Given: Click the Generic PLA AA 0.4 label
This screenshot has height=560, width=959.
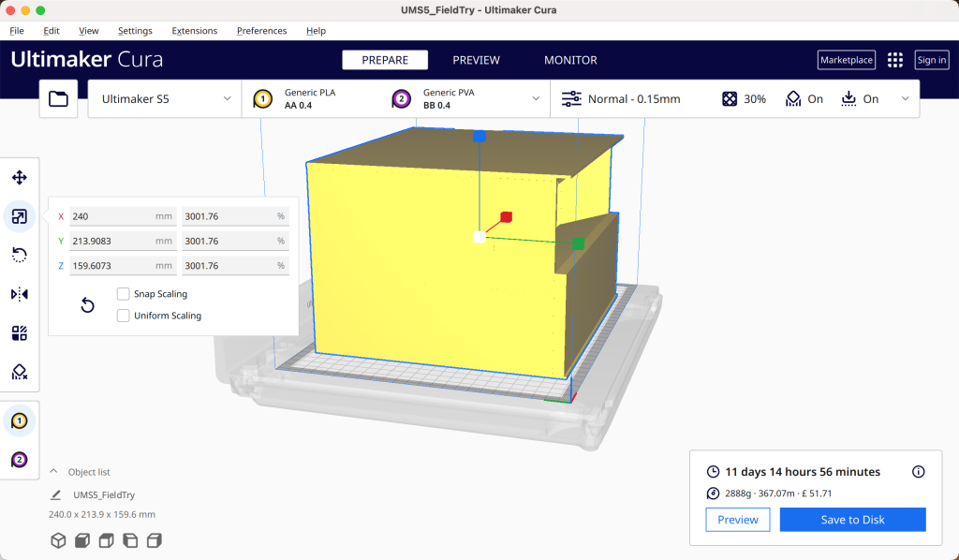Looking at the screenshot, I should click(309, 99).
